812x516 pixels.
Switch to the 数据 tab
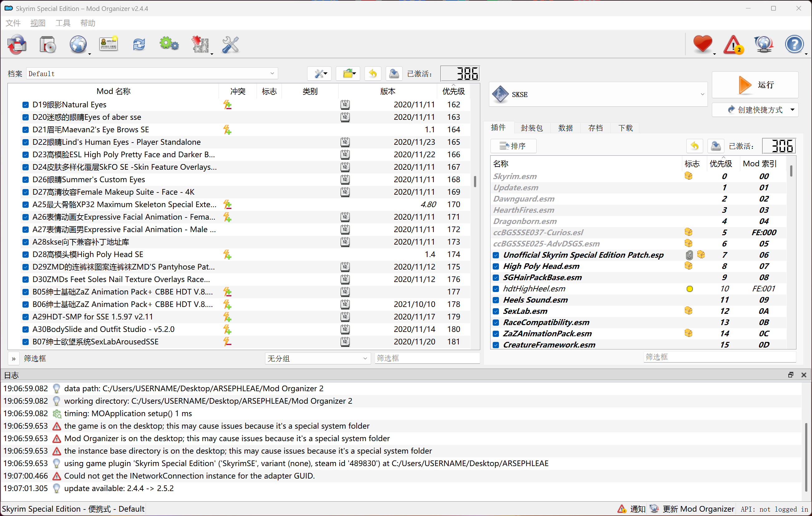tap(566, 128)
